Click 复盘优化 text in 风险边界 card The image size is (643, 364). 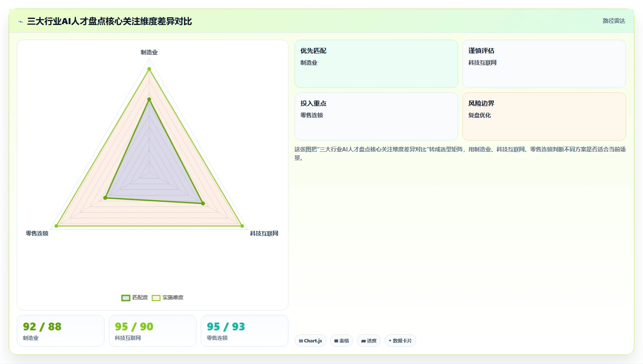coord(480,115)
